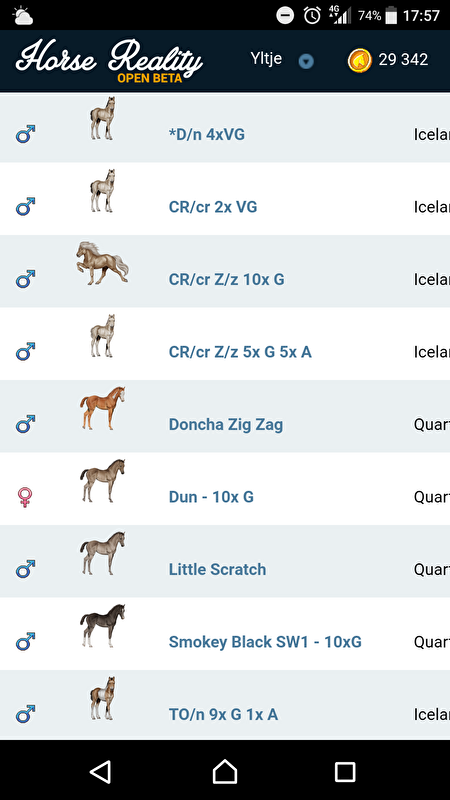Open Smokey Black SW1 - 10xG link
450x800 pixels.
[x=265, y=642]
